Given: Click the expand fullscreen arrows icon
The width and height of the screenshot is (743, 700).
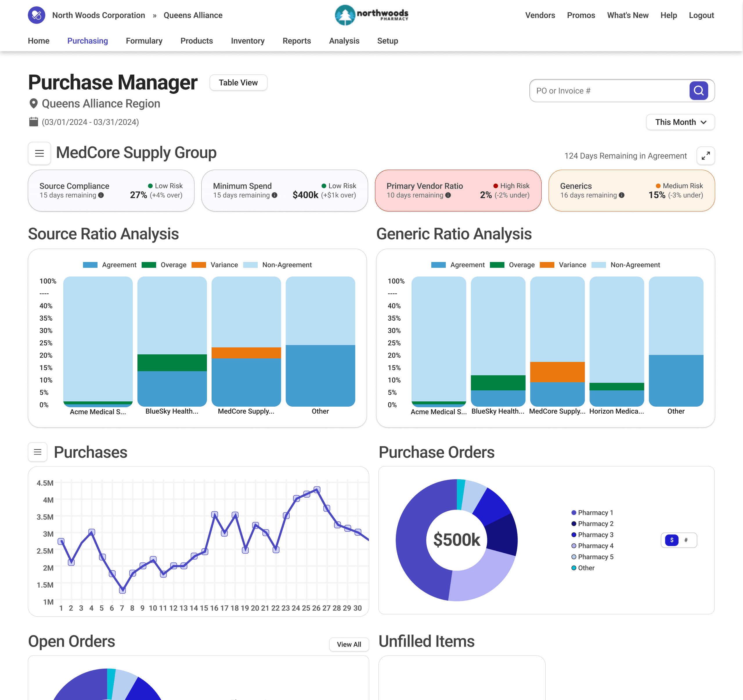Looking at the screenshot, I should 705,156.
